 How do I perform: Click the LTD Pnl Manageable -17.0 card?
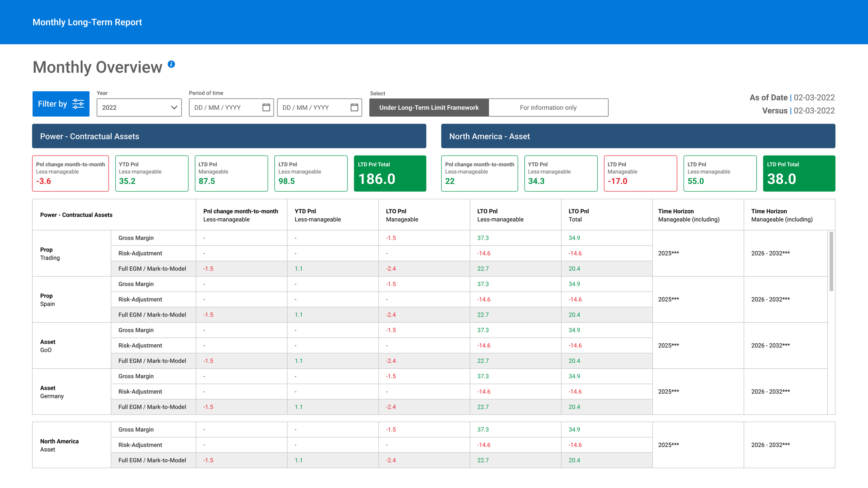tap(640, 174)
